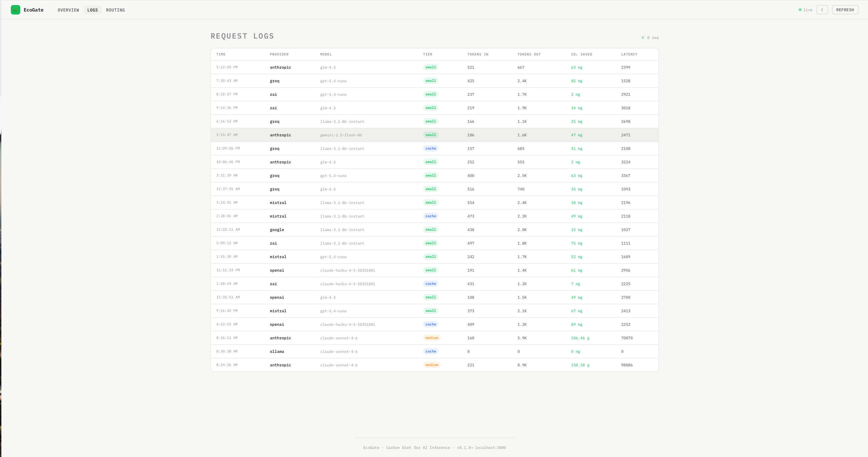The height and width of the screenshot is (457, 868).
Task: Click the REFRESH button
Action: point(845,10)
